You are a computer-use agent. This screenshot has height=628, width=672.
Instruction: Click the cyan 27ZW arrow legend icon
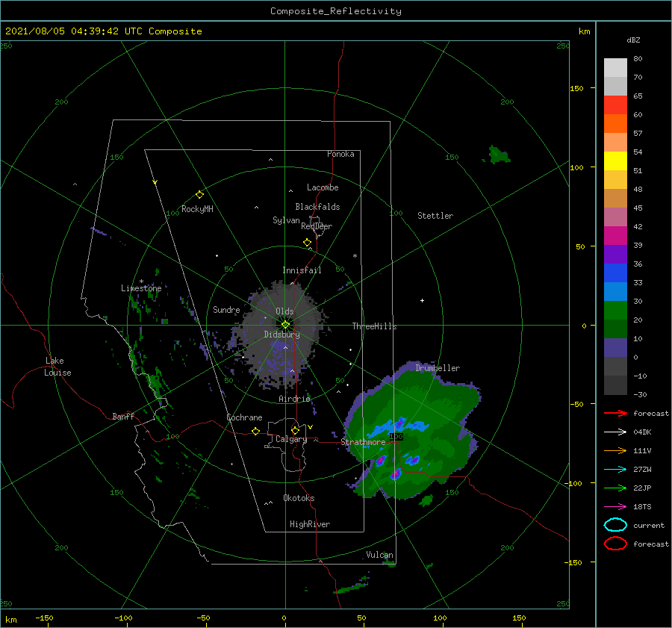(x=615, y=470)
